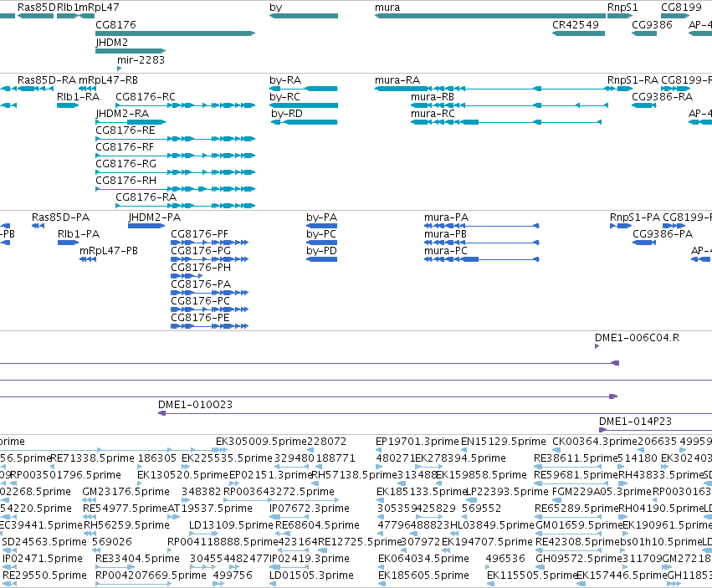Click the JHDM2 gene bar

pyautogui.click(x=131, y=51)
